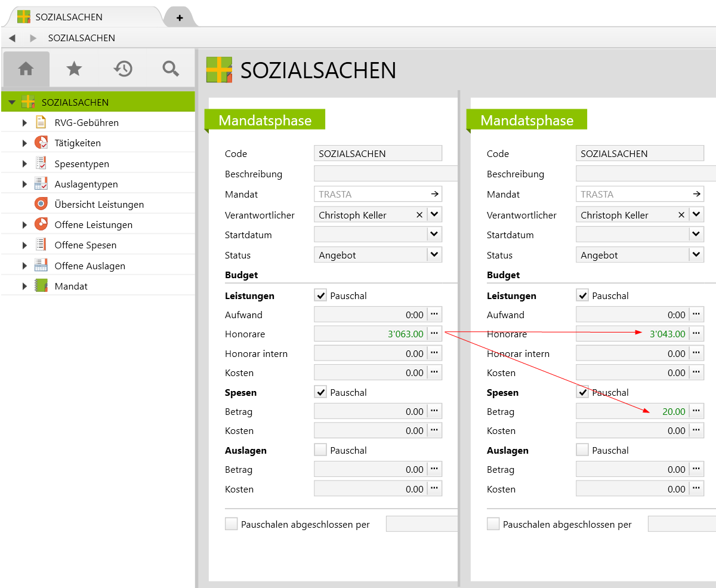The height and width of the screenshot is (588, 716).
Task: Open Honorare details button in left panel
Action: tap(434, 334)
